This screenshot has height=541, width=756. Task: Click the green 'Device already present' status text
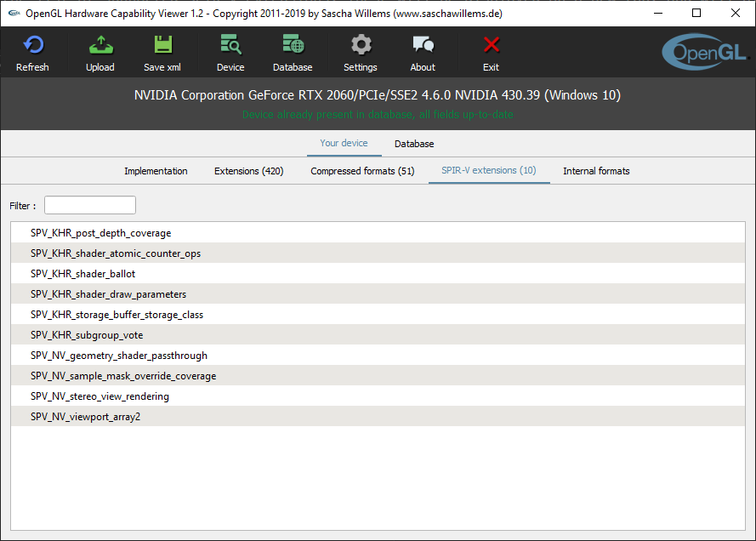pyautogui.click(x=378, y=115)
